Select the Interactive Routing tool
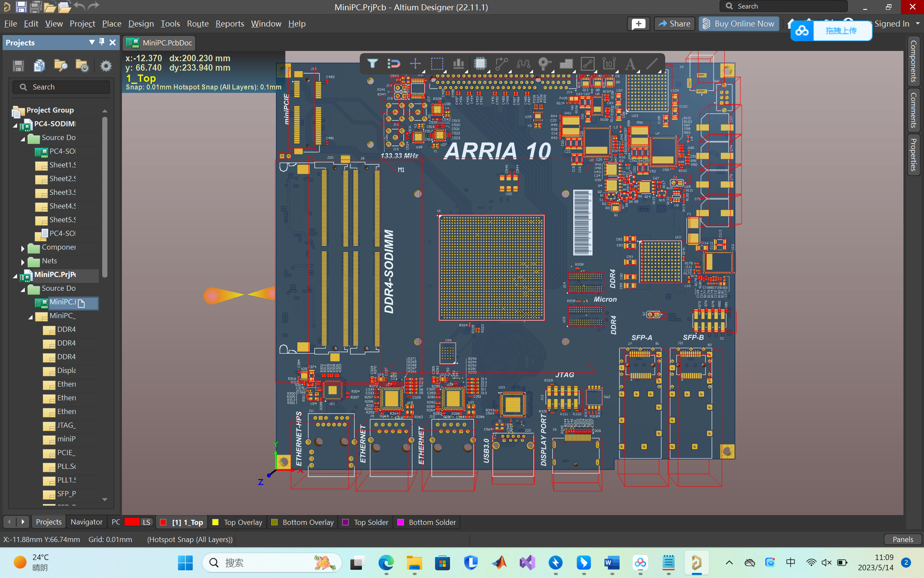Image resolution: width=924 pixels, height=578 pixels. [501, 64]
